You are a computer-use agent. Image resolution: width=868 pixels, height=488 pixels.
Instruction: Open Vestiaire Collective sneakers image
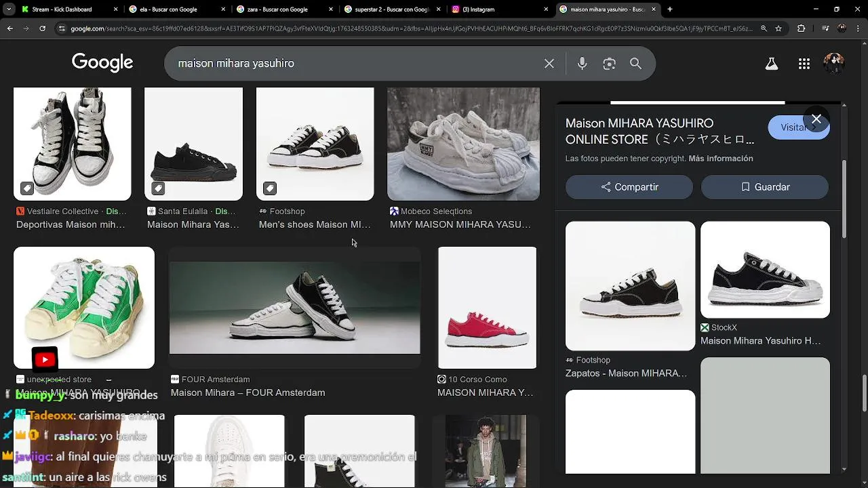pos(73,144)
